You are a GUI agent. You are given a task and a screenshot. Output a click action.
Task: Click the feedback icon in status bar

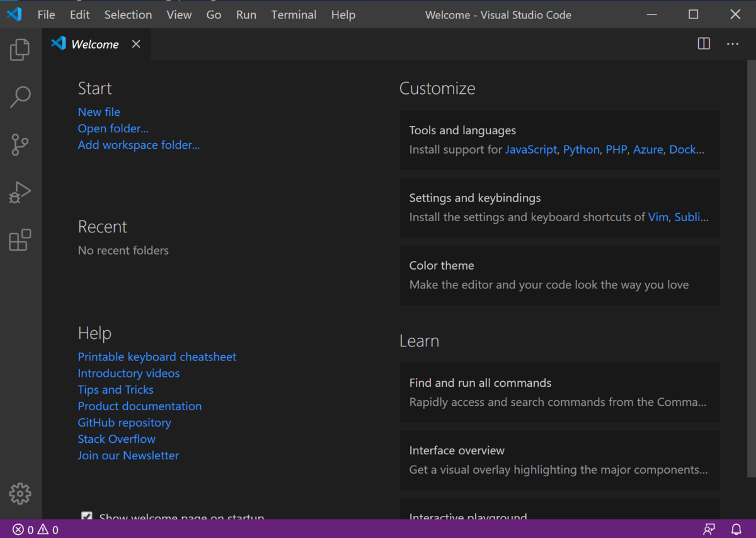pos(709,530)
